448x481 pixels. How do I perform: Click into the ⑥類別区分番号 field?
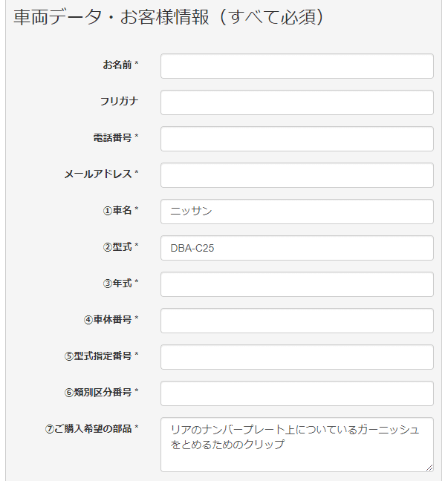coord(296,393)
